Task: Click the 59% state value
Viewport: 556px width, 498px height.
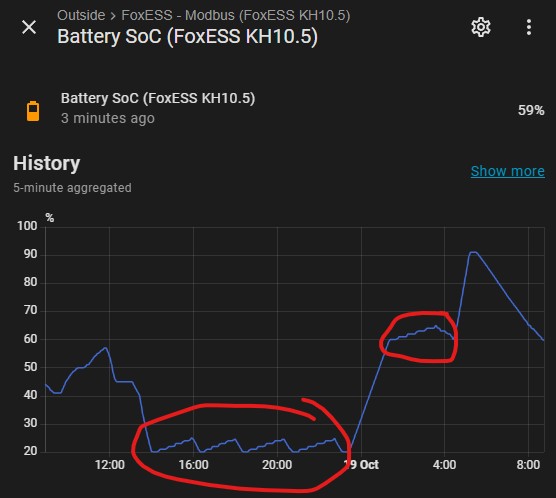Action: coord(531,110)
